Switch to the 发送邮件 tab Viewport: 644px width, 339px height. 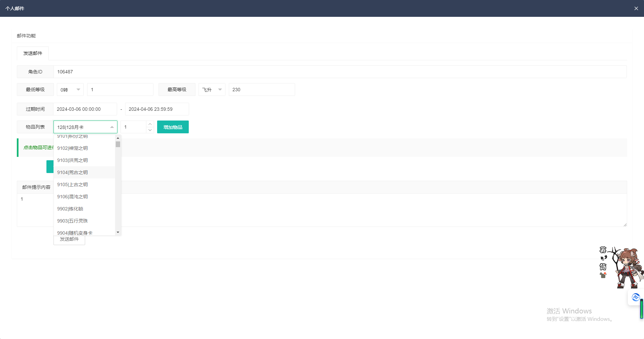coord(33,53)
